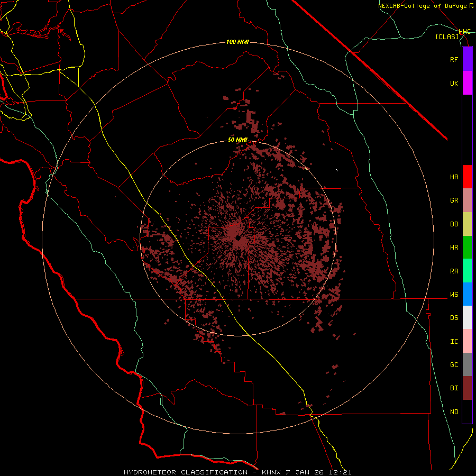This screenshot has height=476, width=476.
Task: Click the HA red legend swatch
Action: coord(467,177)
